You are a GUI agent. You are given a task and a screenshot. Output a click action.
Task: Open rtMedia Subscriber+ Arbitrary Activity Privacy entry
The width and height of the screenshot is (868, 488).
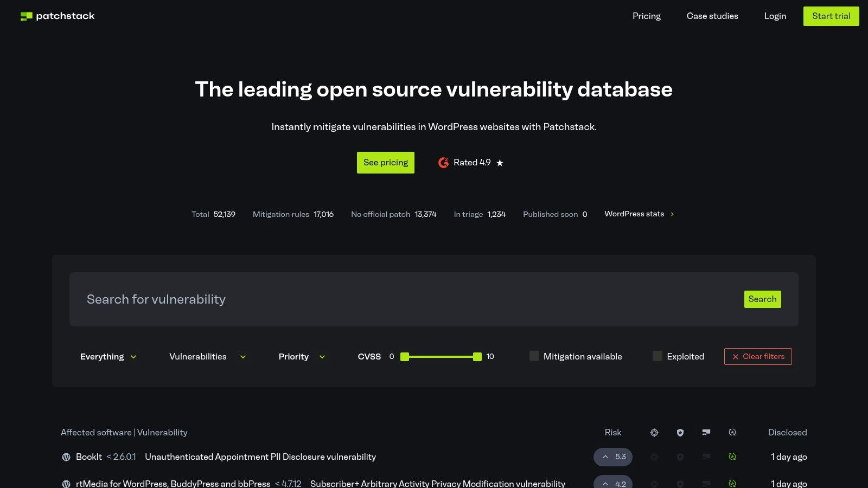tap(438, 484)
